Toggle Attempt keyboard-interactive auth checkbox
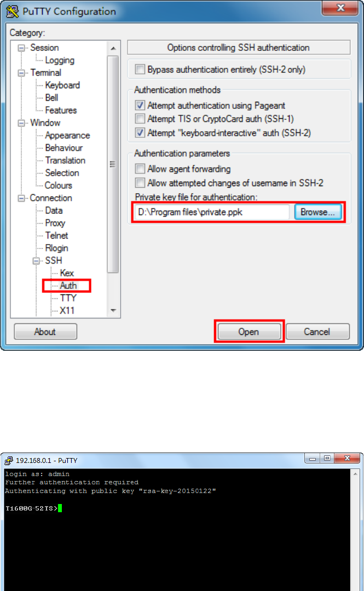The image size is (364, 591). pyautogui.click(x=140, y=132)
